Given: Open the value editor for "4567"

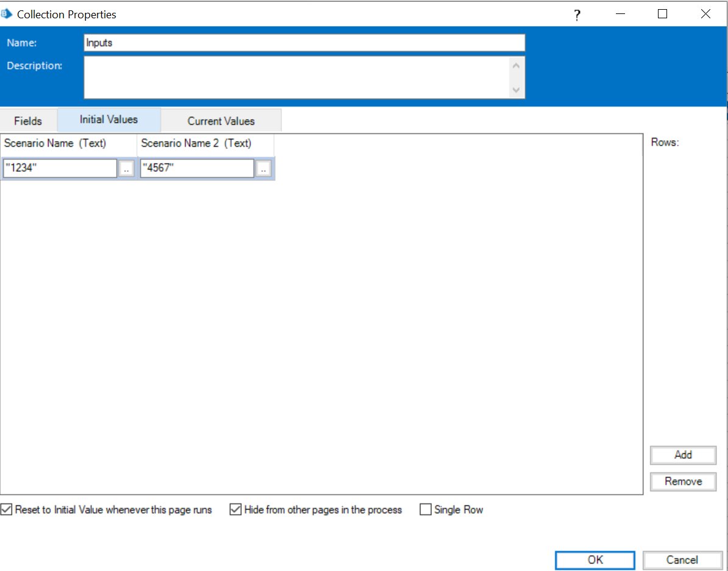Looking at the screenshot, I should point(263,168).
